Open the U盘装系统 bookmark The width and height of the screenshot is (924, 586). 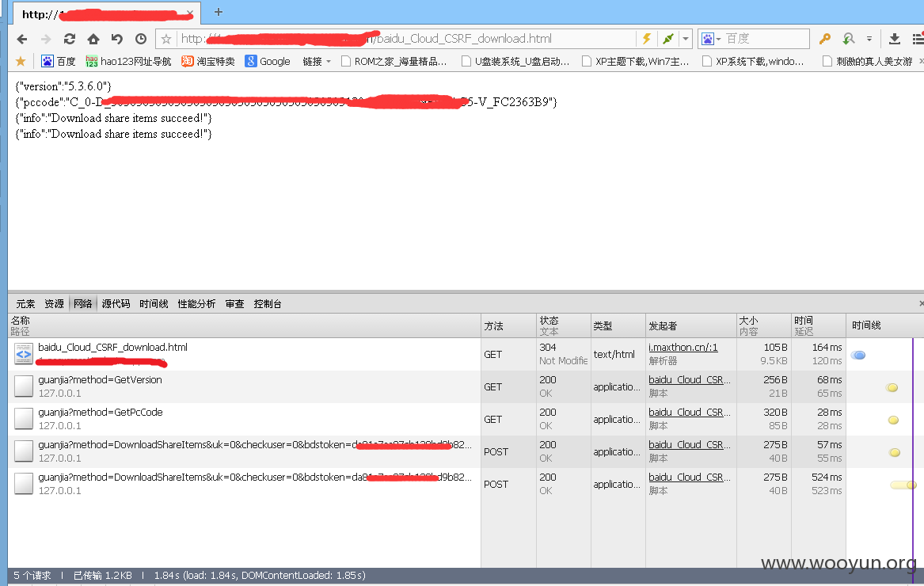tap(515, 61)
